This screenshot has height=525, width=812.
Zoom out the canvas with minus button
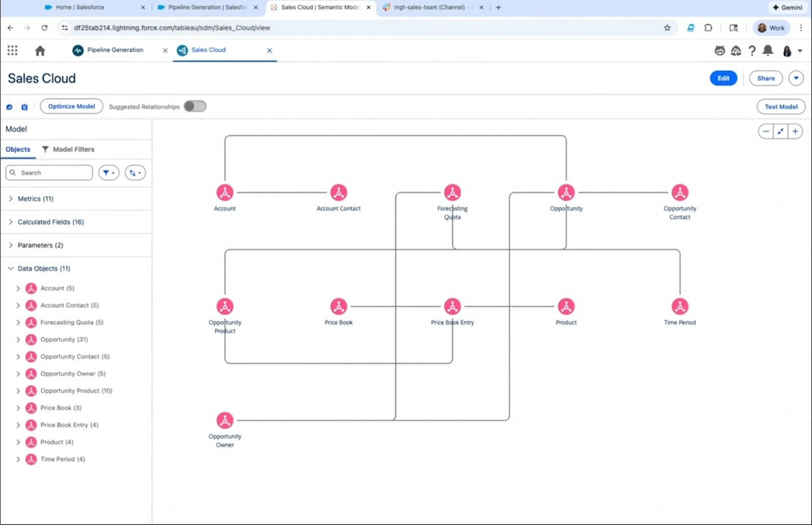click(x=766, y=132)
